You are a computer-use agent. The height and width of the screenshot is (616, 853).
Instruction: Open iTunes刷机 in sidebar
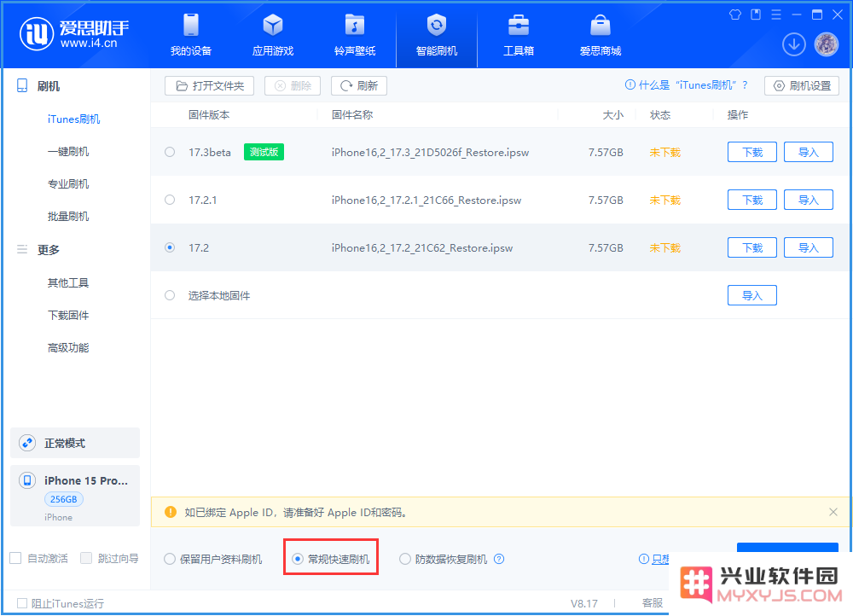[x=73, y=119]
